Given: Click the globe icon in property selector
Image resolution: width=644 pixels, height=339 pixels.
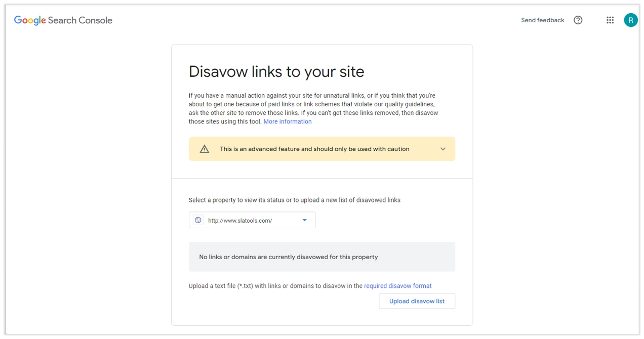Looking at the screenshot, I should pos(198,220).
